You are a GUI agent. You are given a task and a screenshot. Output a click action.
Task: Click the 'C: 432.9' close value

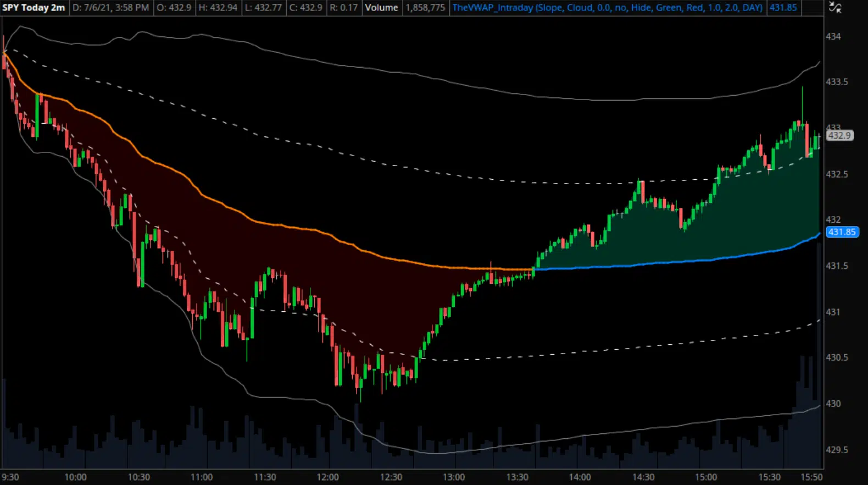307,8
